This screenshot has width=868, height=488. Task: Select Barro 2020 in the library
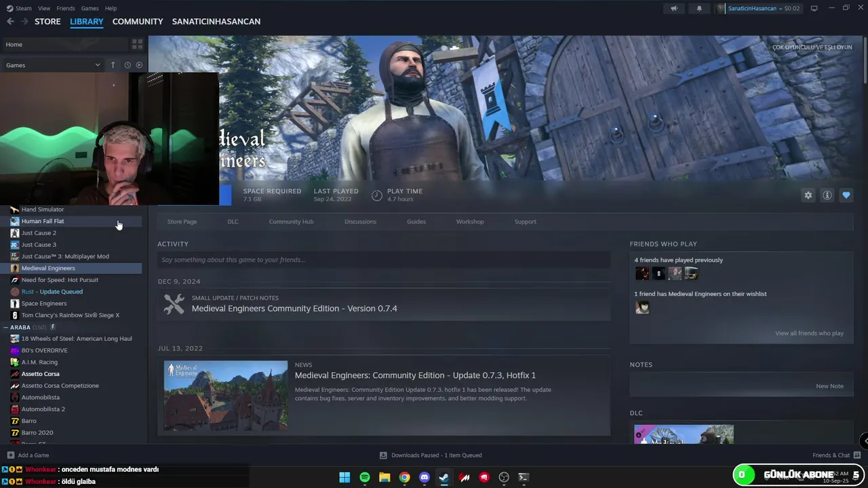tap(37, 432)
